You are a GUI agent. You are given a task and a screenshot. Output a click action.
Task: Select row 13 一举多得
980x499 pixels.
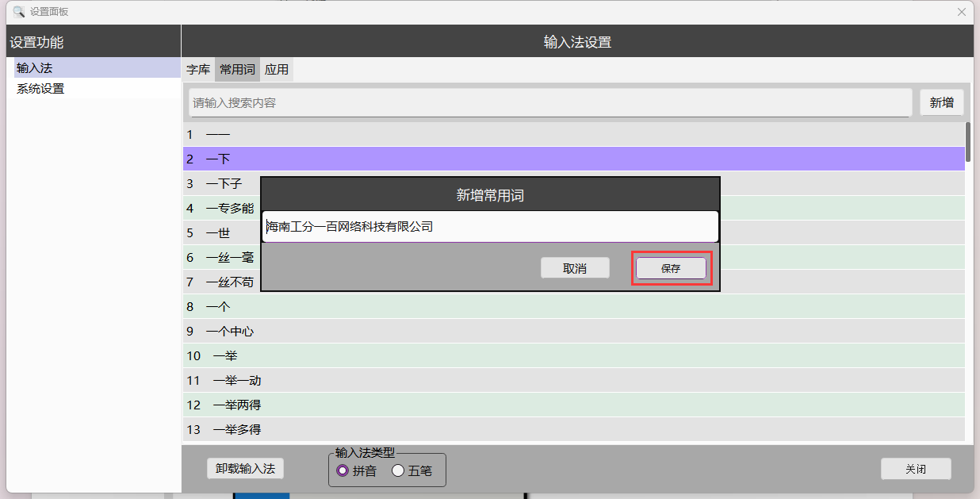pyautogui.click(x=573, y=429)
